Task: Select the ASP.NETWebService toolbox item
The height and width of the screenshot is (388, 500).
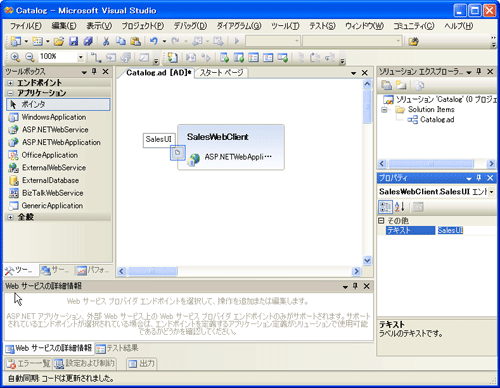Action: coord(58,130)
